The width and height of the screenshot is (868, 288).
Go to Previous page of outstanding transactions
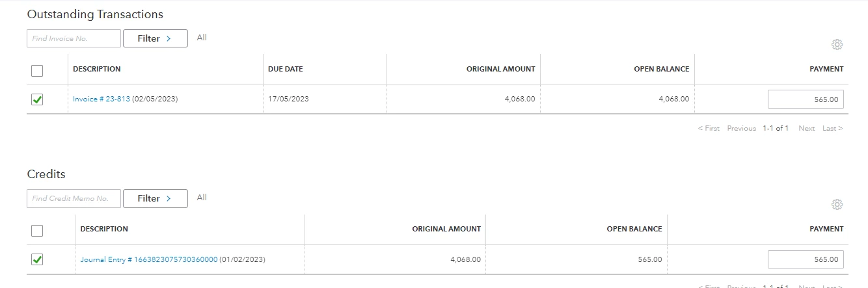coord(742,128)
